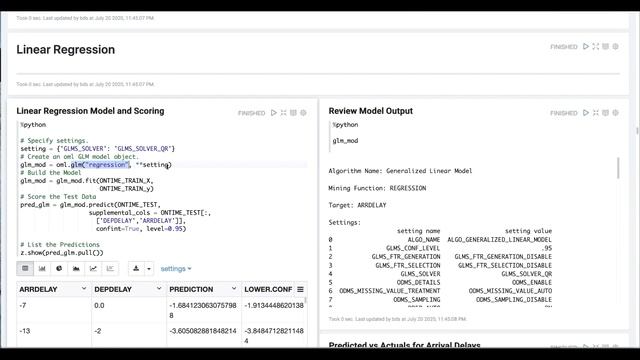Switch results to area chart view
Screen dimensions: 640x360
(x=76, y=268)
